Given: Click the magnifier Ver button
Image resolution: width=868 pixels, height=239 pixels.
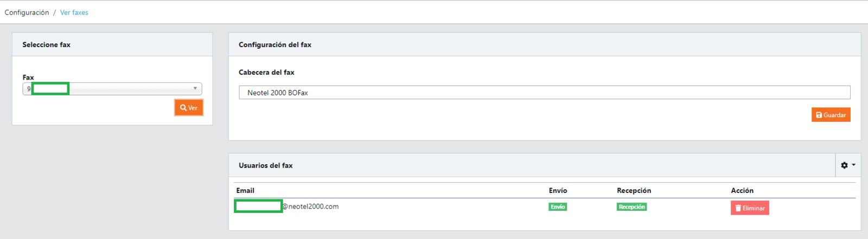Looking at the screenshot, I should (x=189, y=108).
